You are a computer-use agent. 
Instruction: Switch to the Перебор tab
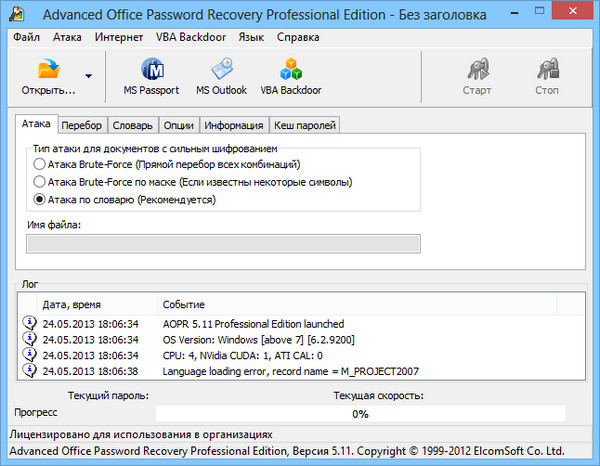(x=80, y=125)
